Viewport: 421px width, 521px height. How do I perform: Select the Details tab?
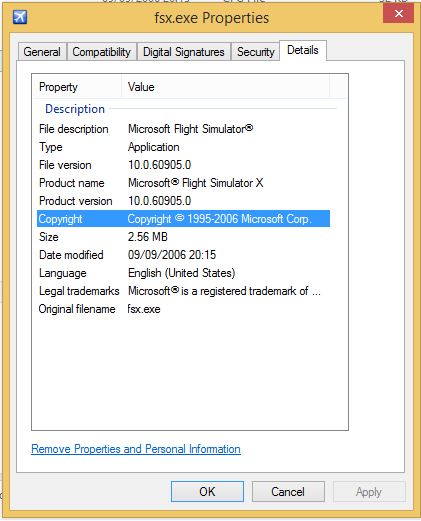[x=303, y=50]
